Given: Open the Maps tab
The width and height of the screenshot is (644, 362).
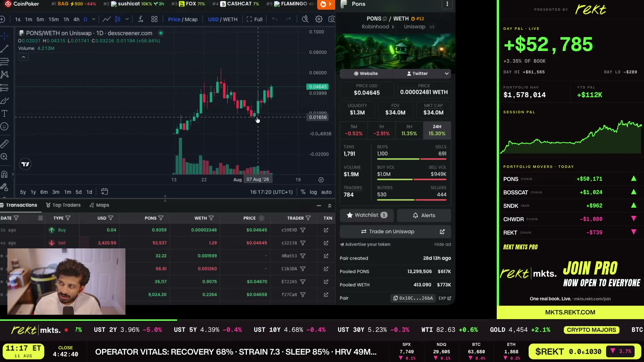Looking at the screenshot, I should pos(99,205).
